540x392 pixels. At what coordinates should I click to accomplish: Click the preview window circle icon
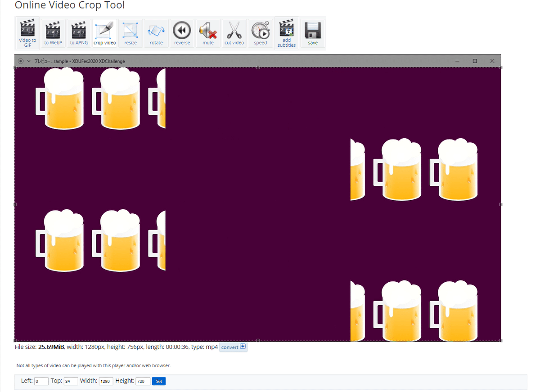[21, 61]
